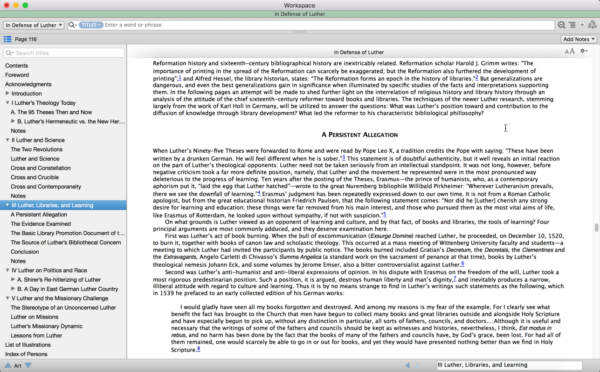
Task: Toggle the table of contents list icon
Action: pos(7,39)
